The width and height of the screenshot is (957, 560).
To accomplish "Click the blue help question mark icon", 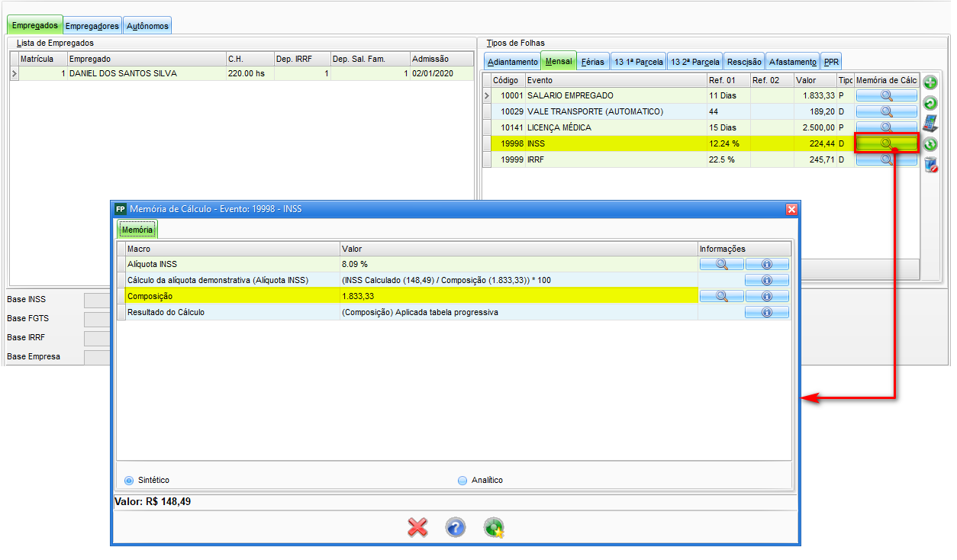I will (x=455, y=527).
